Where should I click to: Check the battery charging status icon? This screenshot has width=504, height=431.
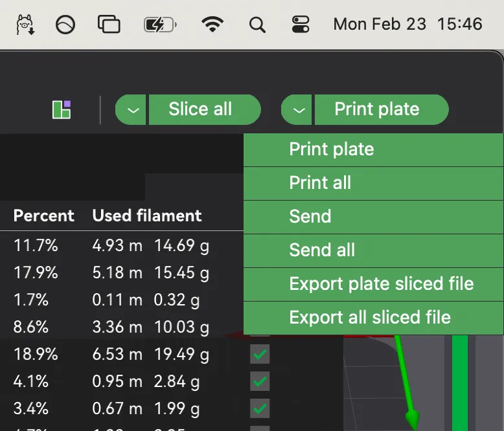point(160,25)
